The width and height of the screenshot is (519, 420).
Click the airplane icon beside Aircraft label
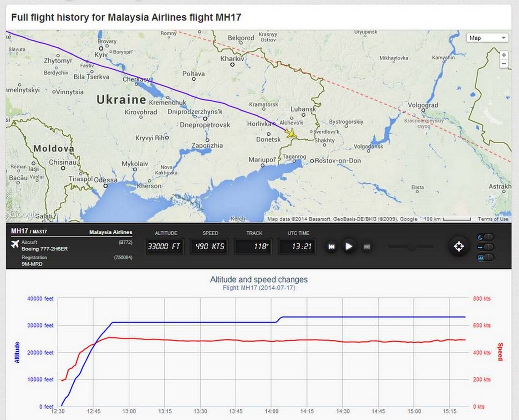[15, 244]
